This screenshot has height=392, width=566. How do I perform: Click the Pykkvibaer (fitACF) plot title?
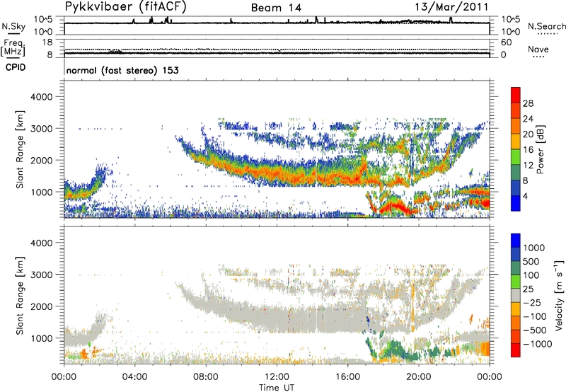coord(125,7)
